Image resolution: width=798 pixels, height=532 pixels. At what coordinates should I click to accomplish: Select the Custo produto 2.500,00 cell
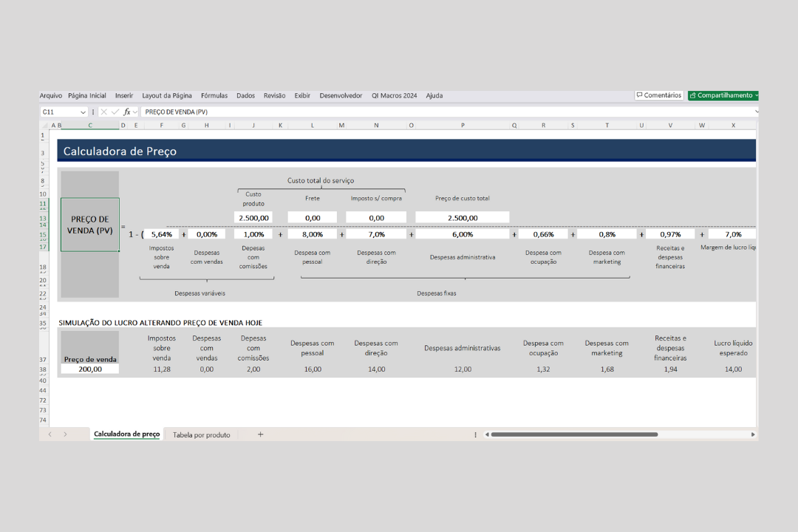[253, 218]
